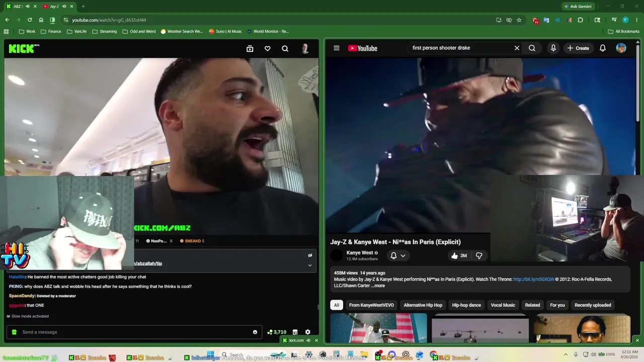This screenshot has height=362, width=644.
Task: Mute audio on the ABZ tab speaker icon
Action: click(x=27, y=7)
